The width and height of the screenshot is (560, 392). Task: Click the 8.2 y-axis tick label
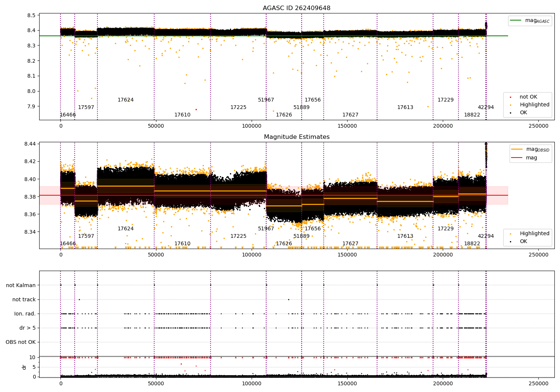click(x=31, y=61)
